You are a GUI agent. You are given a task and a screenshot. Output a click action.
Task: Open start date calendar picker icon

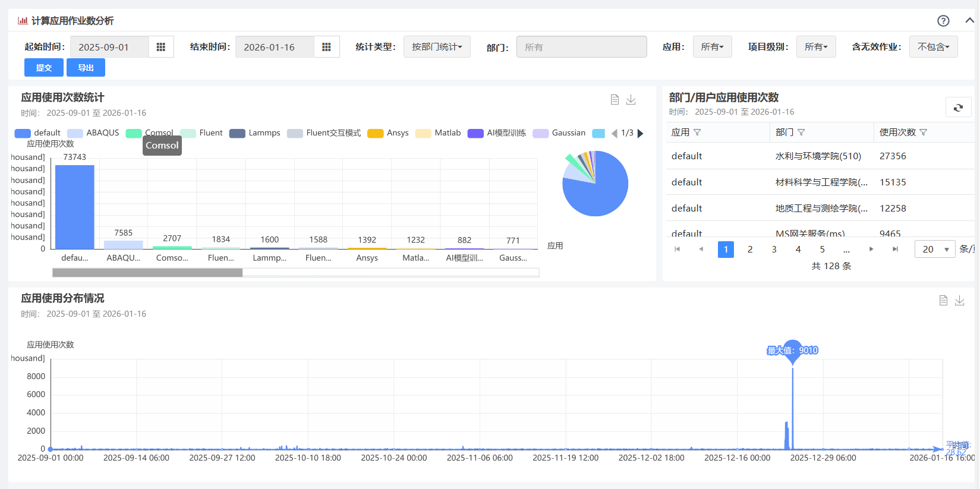pyautogui.click(x=160, y=47)
